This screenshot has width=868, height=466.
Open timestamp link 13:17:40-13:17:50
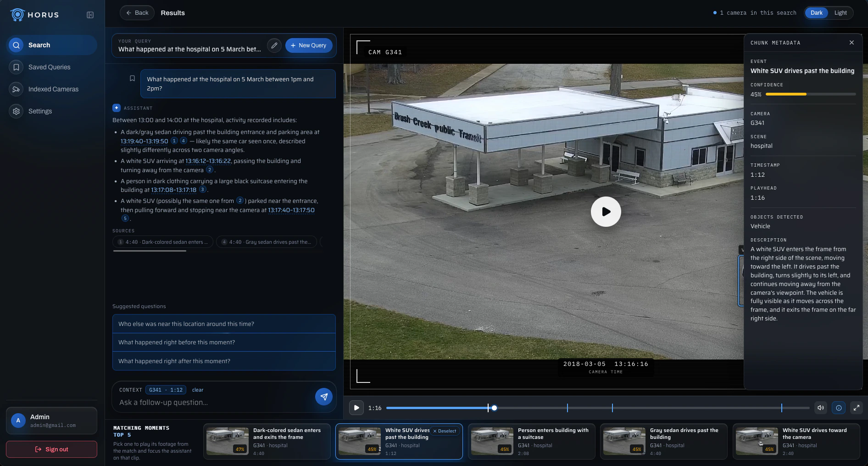[291, 210]
